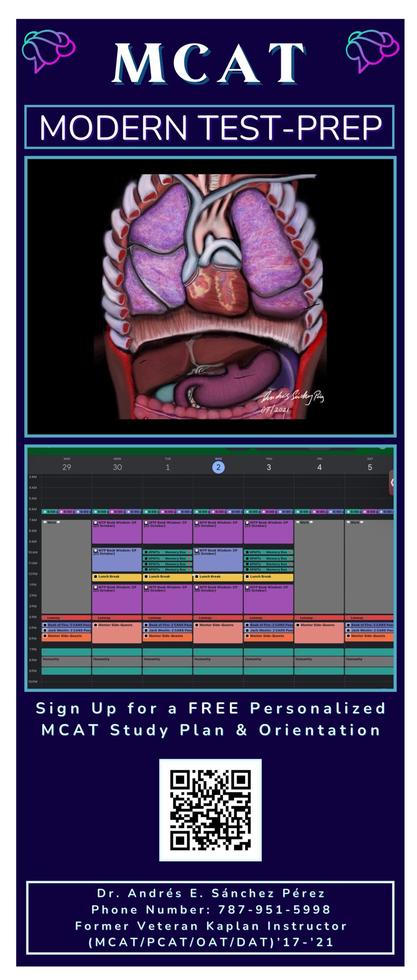Select Friday 4 in the week header

coord(319,467)
